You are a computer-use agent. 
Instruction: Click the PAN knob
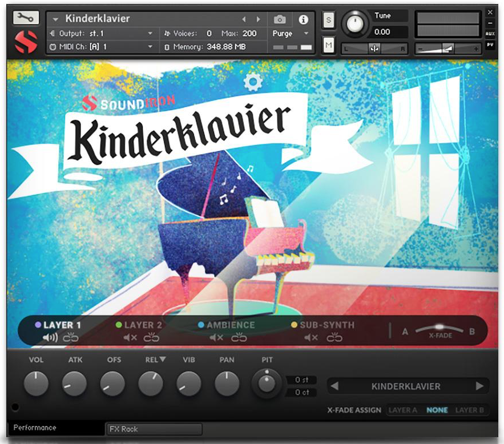pos(227,384)
